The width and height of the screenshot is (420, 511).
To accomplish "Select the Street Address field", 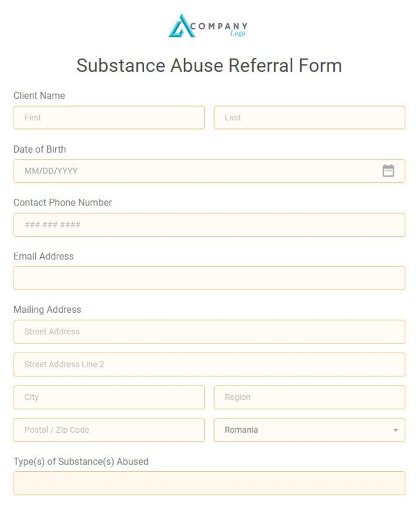I will [x=209, y=332].
